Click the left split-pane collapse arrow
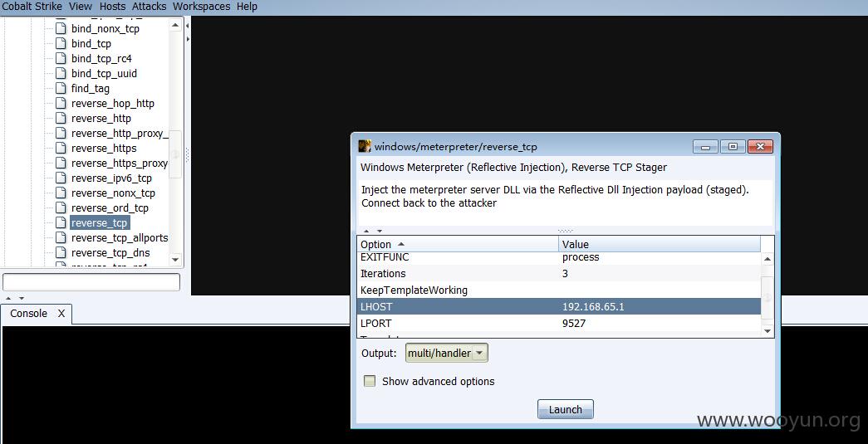The width and height of the screenshot is (868, 444). point(188,26)
